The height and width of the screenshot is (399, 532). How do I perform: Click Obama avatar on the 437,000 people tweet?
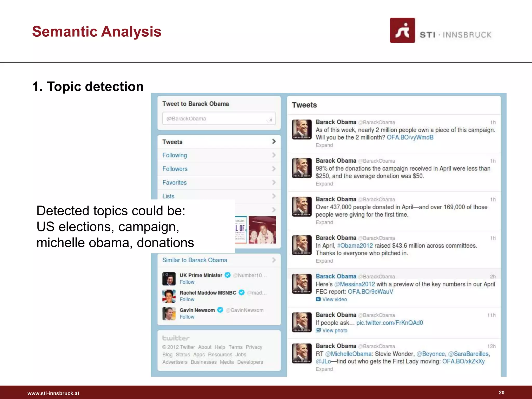point(302,207)
